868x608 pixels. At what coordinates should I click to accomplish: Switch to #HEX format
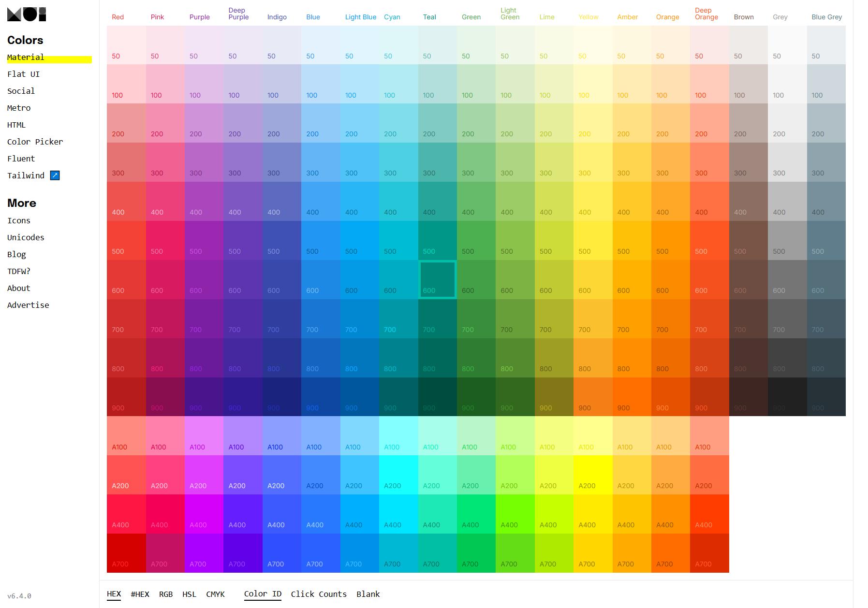point(140,594)
